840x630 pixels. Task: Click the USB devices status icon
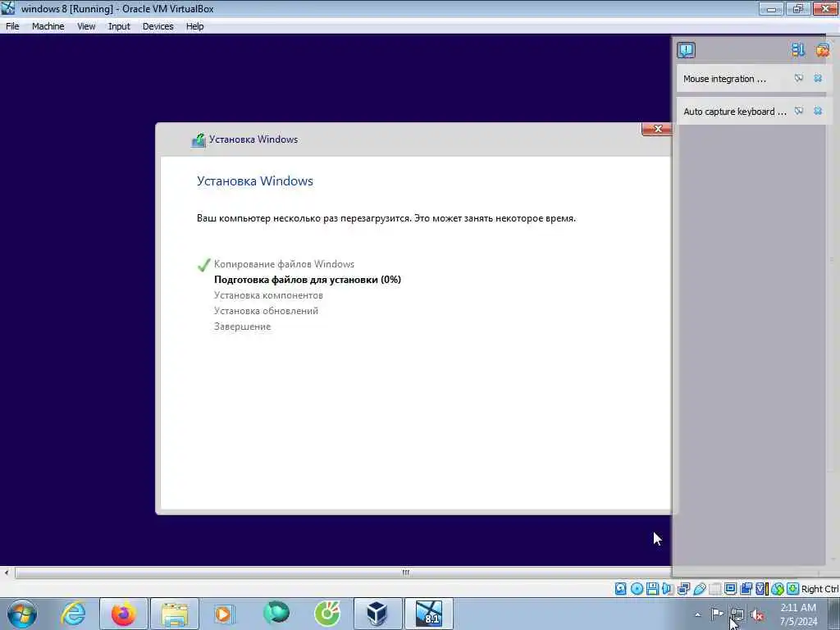699,589
